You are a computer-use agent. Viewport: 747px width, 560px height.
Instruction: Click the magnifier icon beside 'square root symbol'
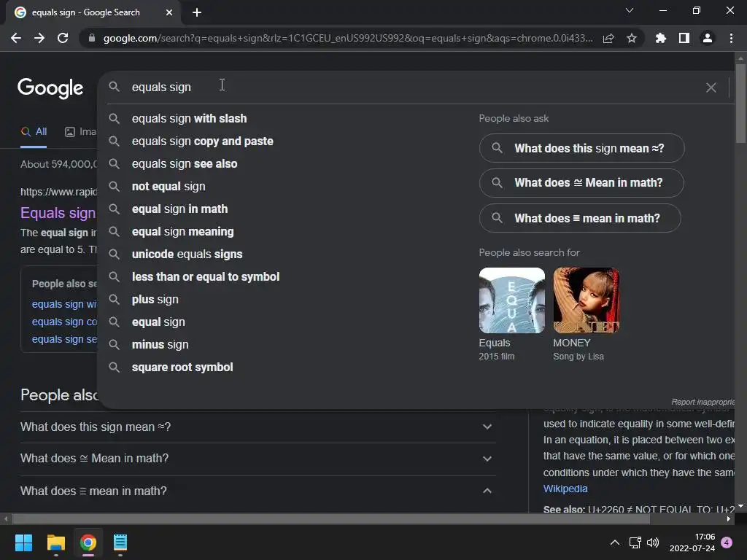click(x=114, y=367)
